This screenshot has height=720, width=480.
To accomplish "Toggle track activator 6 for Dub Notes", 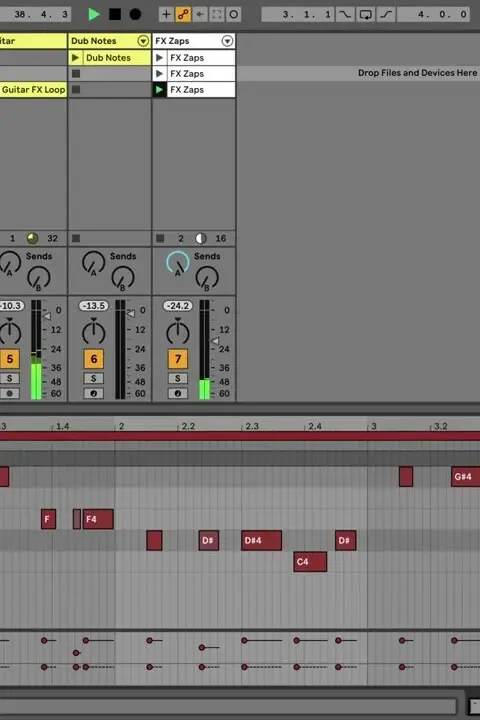I will [x=94, y=359].
